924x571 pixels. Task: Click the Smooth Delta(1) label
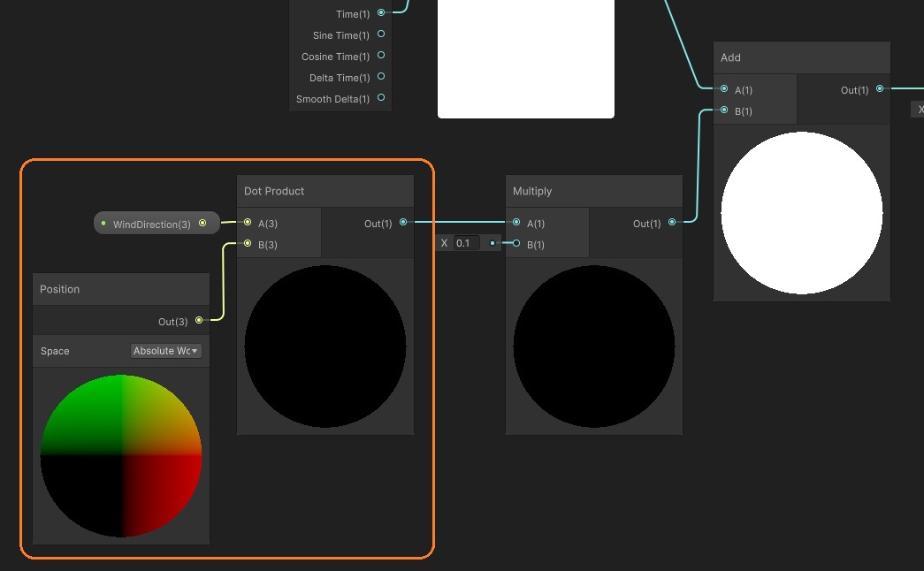332,99
